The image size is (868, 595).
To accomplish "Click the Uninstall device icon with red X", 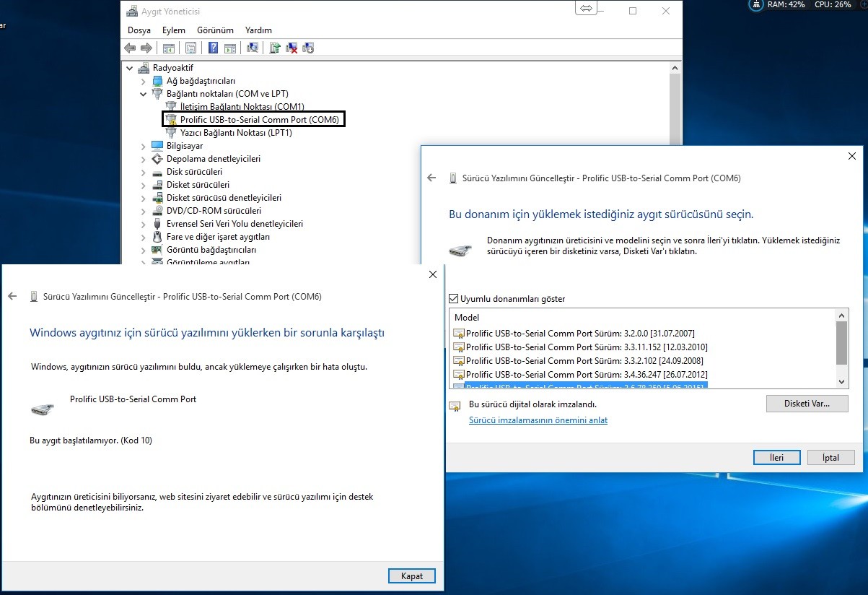I will coord(291,48).
